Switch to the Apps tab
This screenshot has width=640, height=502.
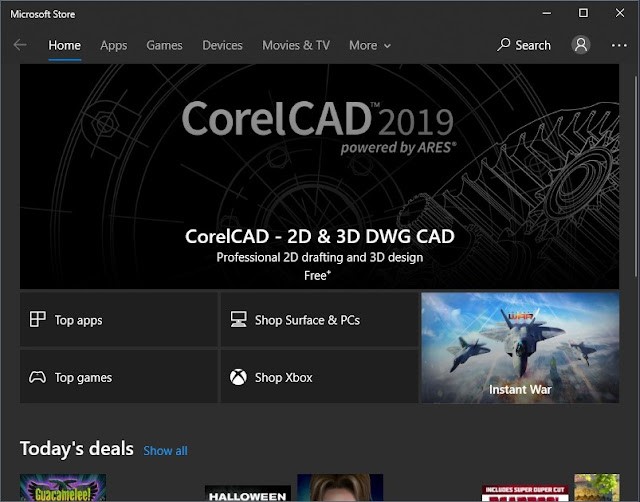coord(113,45)
